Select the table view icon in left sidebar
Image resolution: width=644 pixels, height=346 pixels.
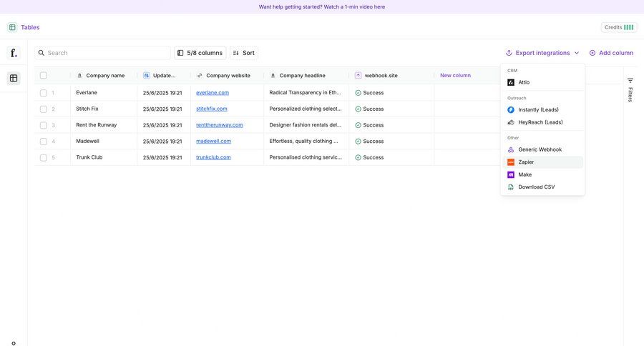(x=14, y=78)
